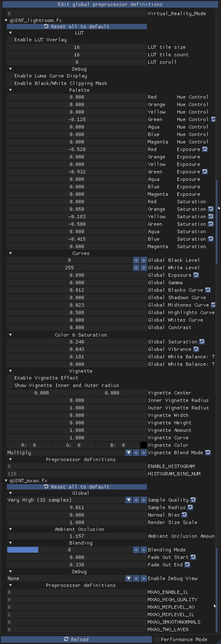This screenshot has height=644, width=221.
Task: Select next Vignette Blend Mode option
Action: [x=143, y=453]
